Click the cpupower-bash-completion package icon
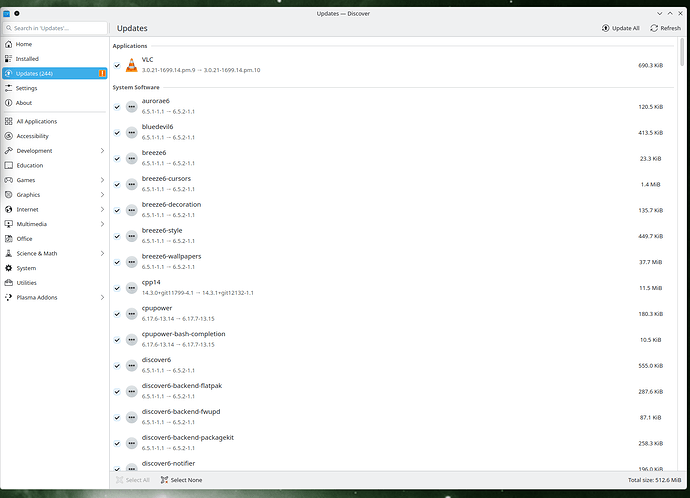Image resolution: width=690 pixels, height=498 pixels. [132, 340]
